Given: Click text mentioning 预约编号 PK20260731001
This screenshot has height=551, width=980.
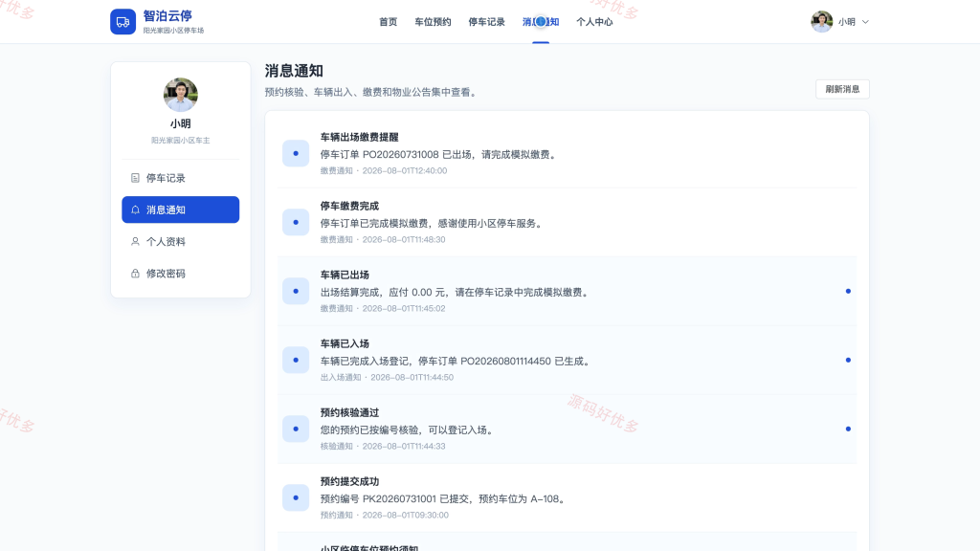Looking at the screenshot, I should point(444,499).
